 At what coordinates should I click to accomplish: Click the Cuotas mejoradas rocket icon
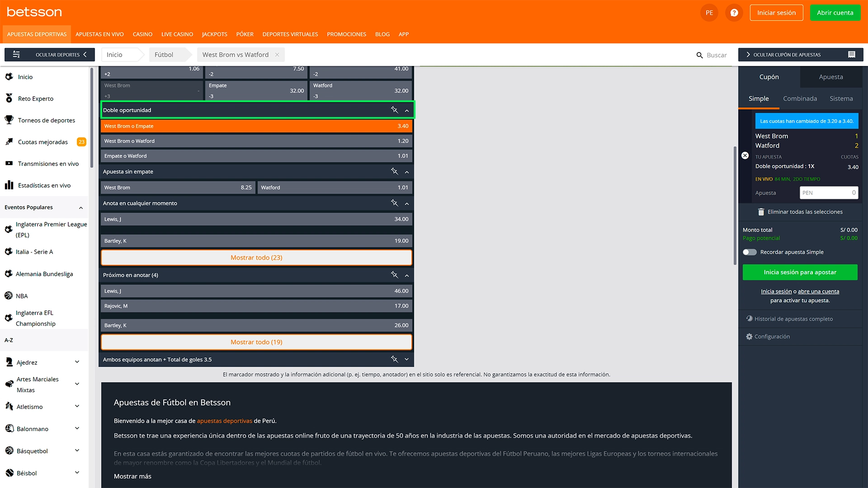(x=9, y=142)
